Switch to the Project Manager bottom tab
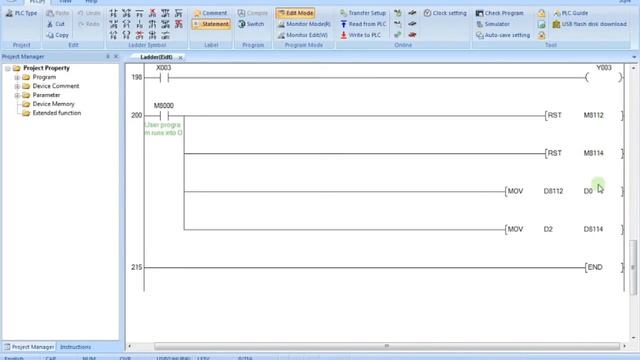Screen dimensions: 640x360 (29, 347)
